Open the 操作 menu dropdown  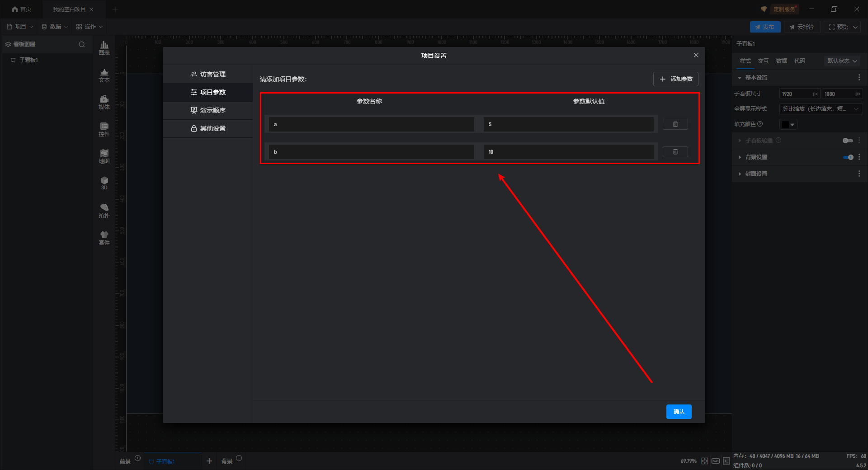pos(90,27)
